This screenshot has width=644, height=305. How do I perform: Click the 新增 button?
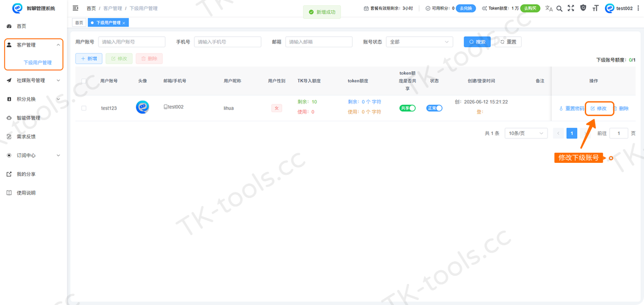tap(89, 59)
